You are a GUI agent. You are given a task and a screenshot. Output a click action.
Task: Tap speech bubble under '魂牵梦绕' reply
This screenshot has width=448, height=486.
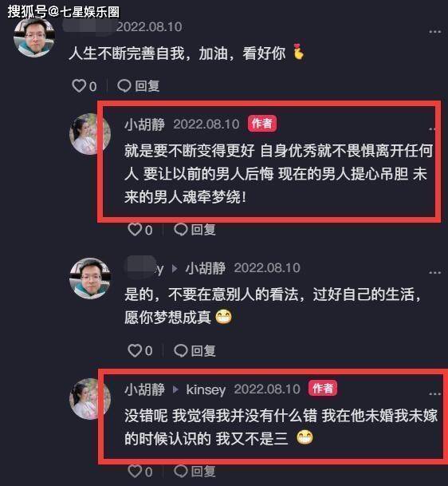pos(180,230)
